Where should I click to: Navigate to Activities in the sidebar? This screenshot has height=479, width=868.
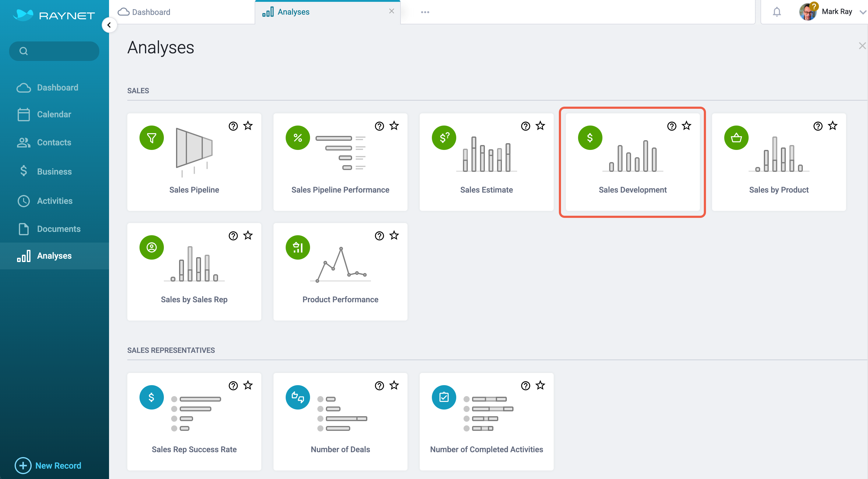(54, 201)
